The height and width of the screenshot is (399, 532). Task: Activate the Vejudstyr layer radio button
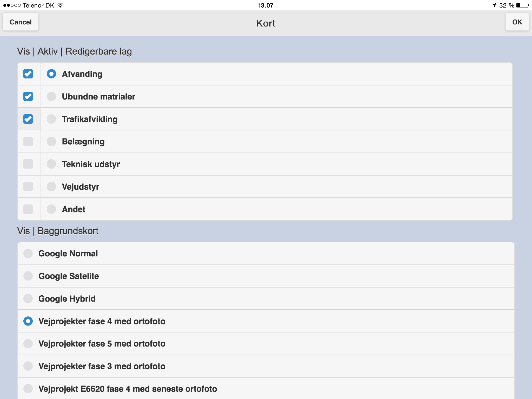[x=51, y=187]
